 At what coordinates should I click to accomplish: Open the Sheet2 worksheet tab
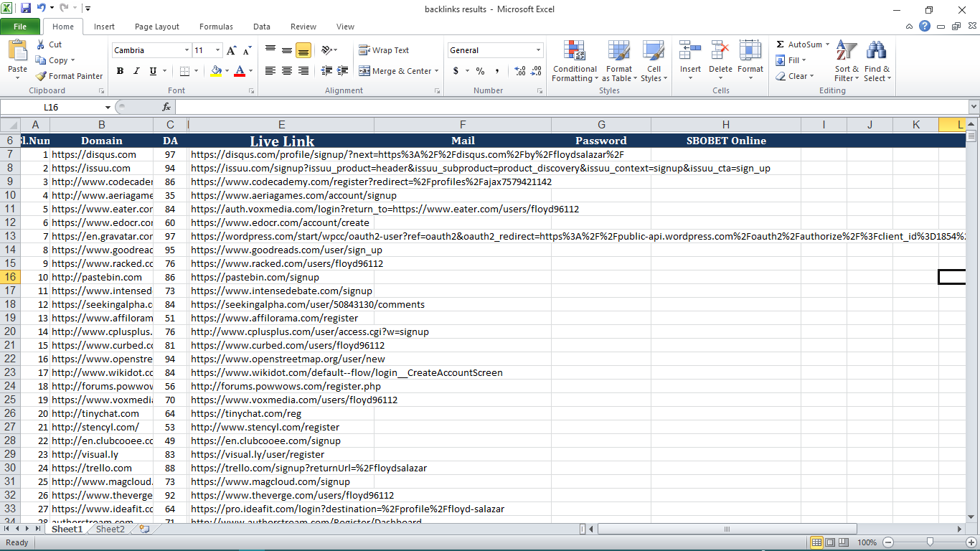coord(110,529)
